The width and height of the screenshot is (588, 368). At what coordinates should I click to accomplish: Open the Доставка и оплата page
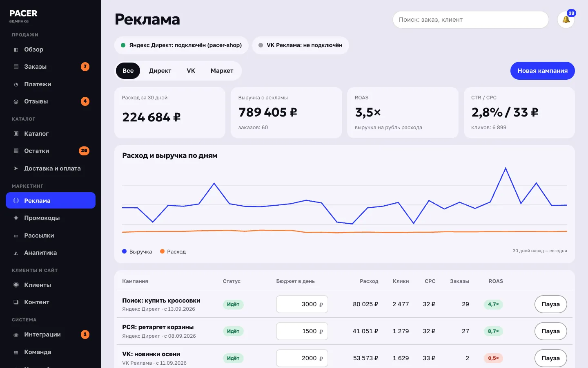pos(52,168)
